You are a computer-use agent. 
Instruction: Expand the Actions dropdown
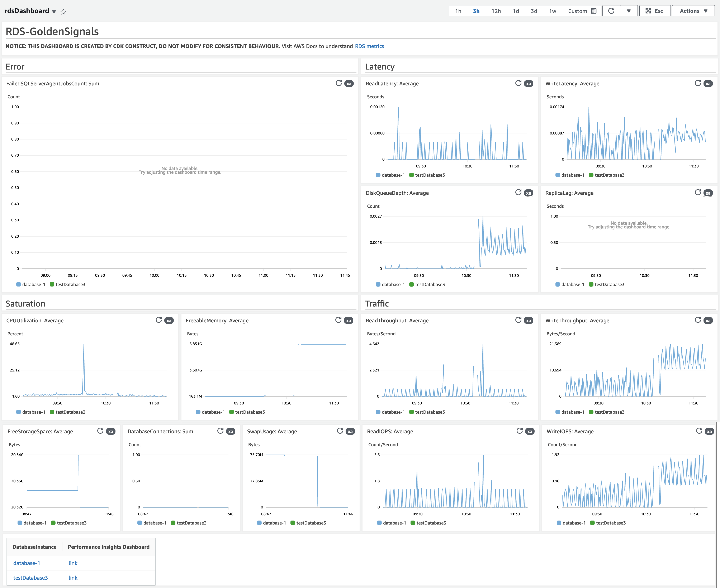(693, 10)
